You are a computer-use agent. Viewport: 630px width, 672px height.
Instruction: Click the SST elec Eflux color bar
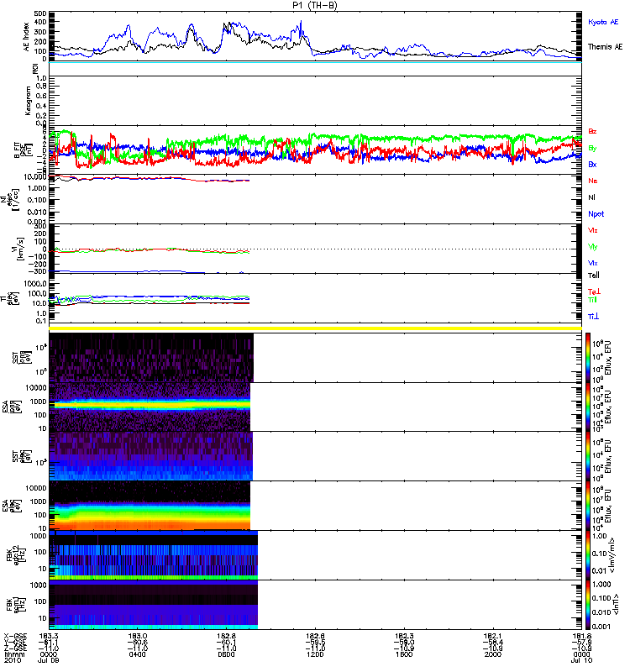pos(588,456)
